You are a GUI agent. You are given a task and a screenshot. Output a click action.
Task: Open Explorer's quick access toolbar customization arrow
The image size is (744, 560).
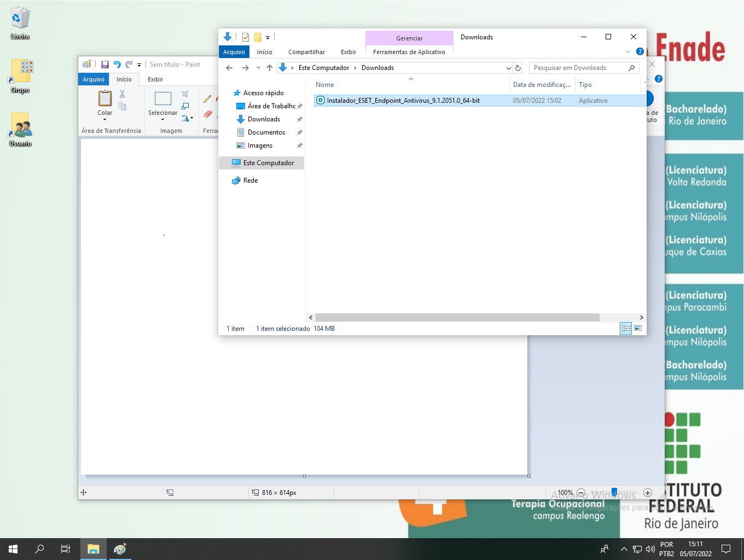point(268,38)
